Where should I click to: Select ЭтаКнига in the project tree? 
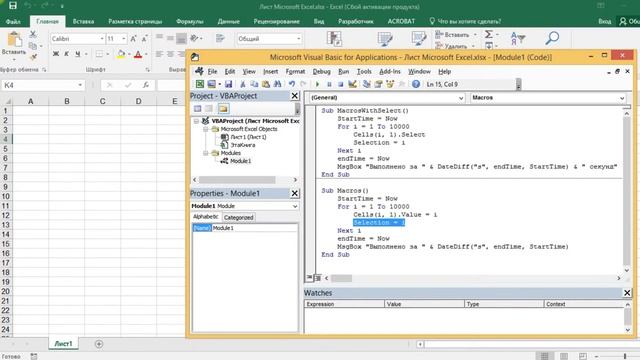coord(243,145)
